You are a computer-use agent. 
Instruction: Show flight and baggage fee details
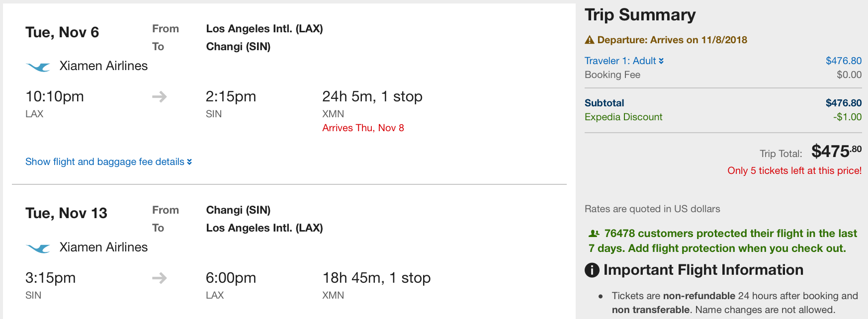point(108,161)
